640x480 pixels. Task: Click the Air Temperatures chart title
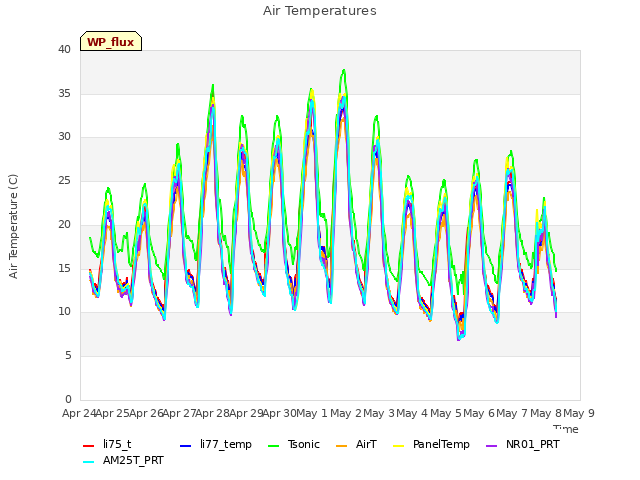pyautogui.click(x=320, y=11)
